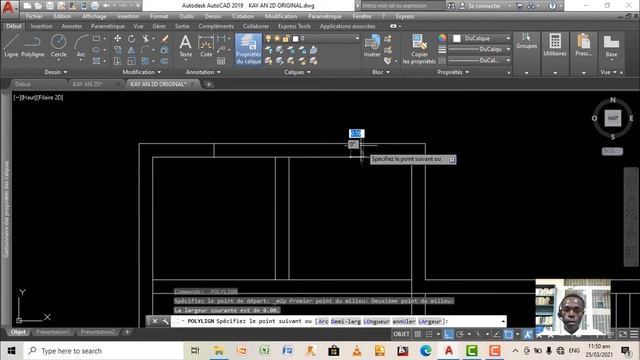
Task: Toggle OBJET model space button
Action: click(401, 334)
